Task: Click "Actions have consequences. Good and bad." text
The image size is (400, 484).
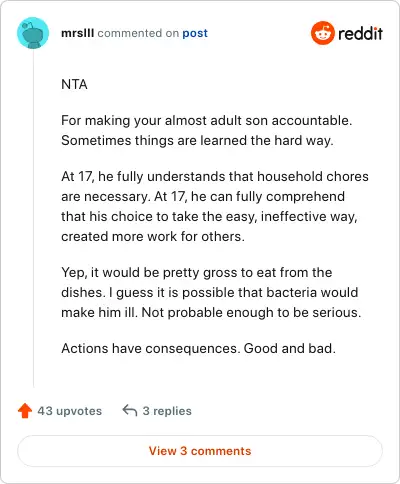Action: pos(199,348)
